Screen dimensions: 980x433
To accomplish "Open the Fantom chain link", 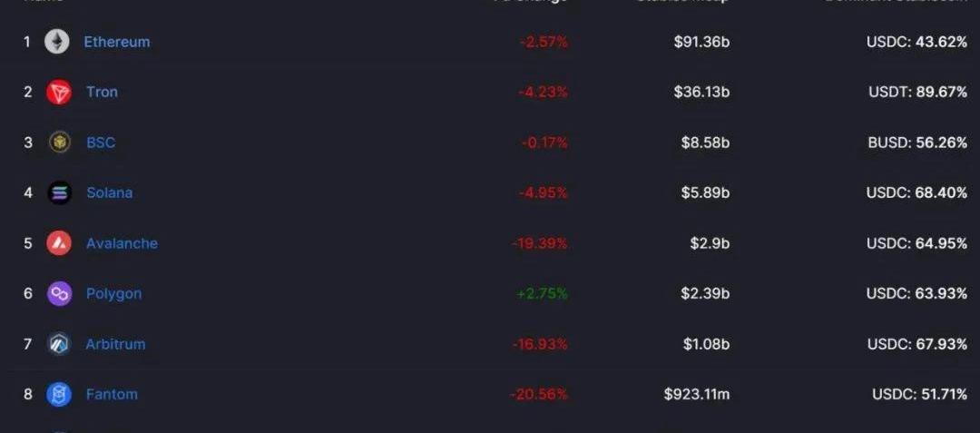I will 112,394.
